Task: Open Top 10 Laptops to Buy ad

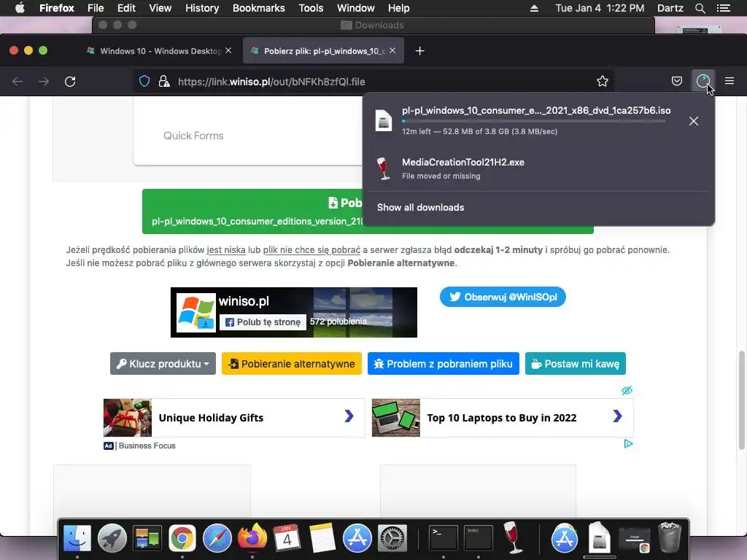Action: pyautogui.click(x=503, y=418)
